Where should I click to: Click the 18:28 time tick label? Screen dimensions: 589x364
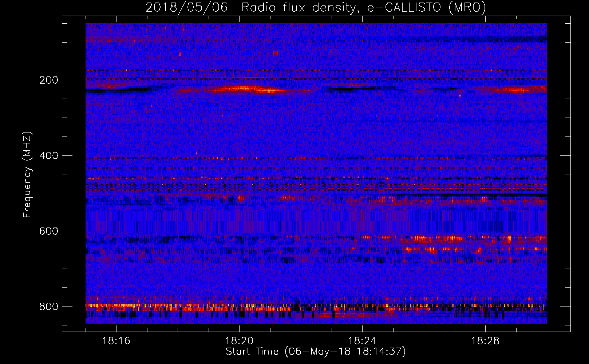coord(485,341)
